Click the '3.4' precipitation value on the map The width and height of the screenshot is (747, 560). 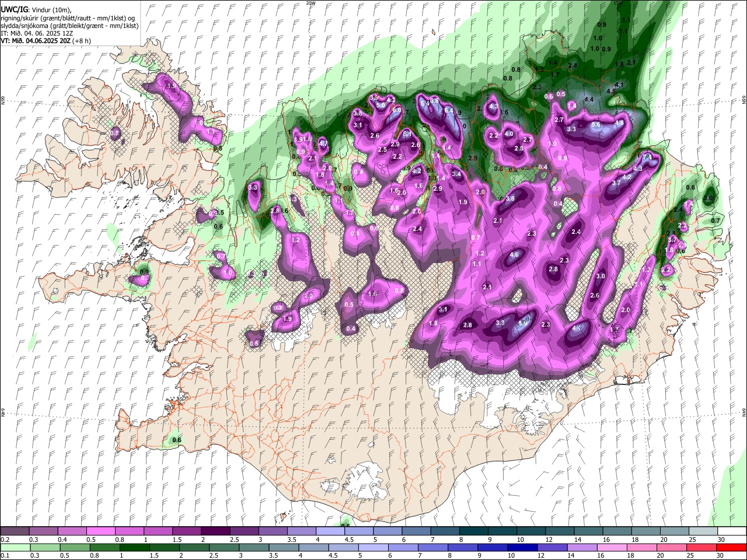click(x=456, y=174)
